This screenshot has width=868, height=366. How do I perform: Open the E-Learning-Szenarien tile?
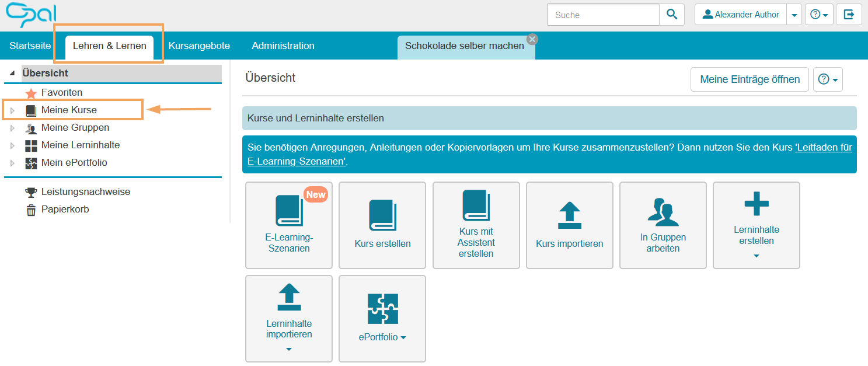point(289,225)
